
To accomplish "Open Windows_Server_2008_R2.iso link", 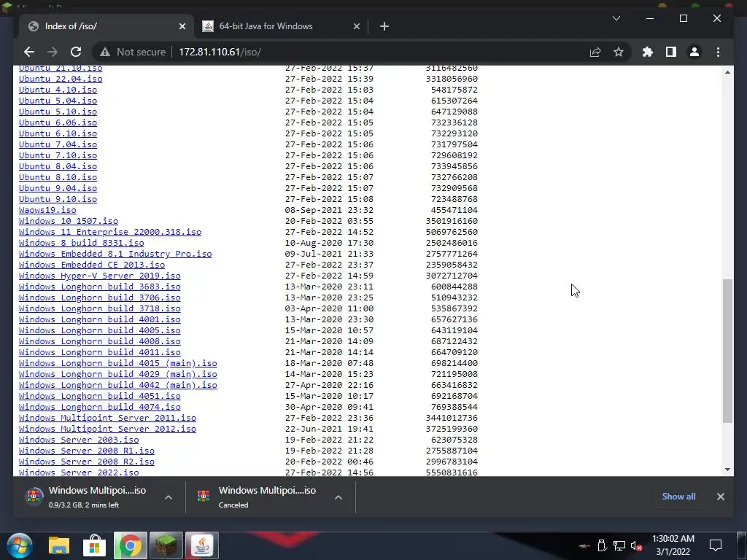I will [87, 462].
